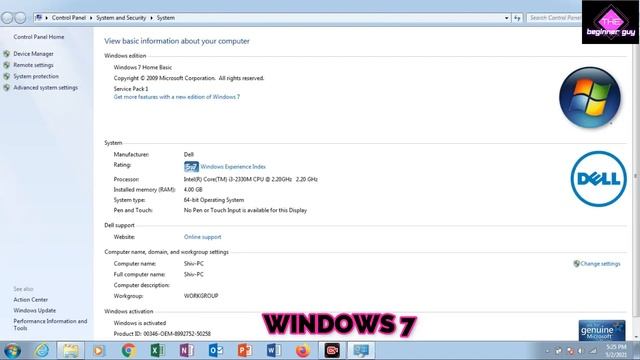Click the 64-bit Operating System text
640x360 pixels.
pos(214,200)
